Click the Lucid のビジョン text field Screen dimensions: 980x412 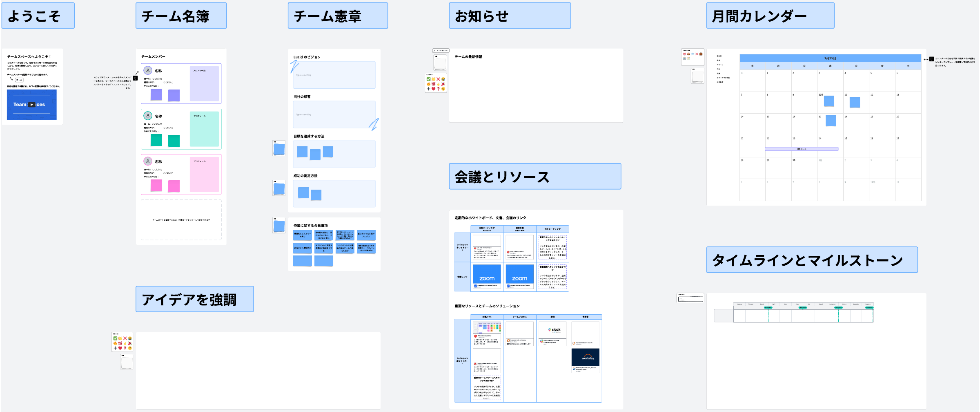pos(334,75)
